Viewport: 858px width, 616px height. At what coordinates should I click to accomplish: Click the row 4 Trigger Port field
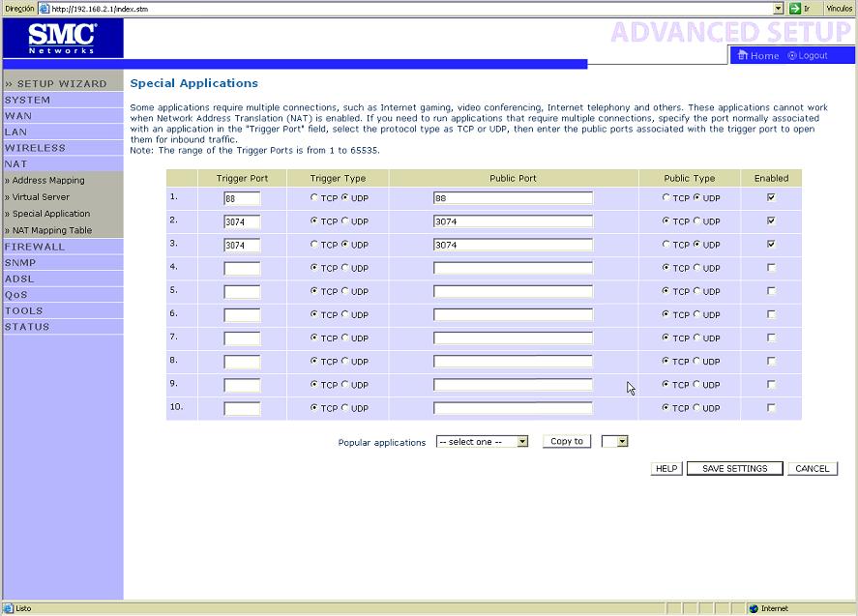click(x=242, y=268)
